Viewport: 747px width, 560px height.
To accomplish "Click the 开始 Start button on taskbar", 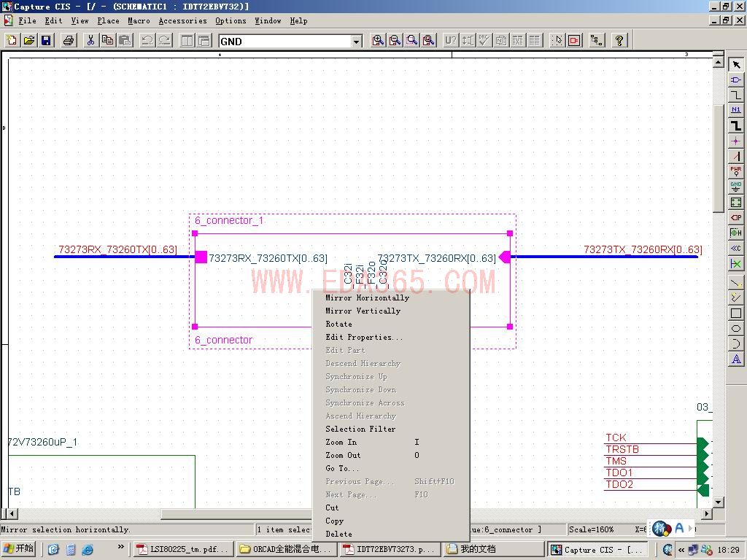I will [19, 549].
